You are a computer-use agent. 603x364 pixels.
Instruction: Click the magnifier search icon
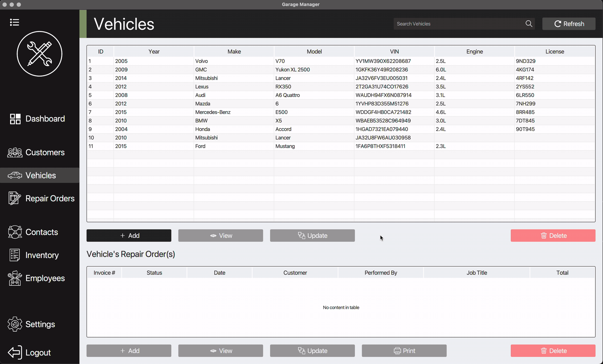[529, 24]
